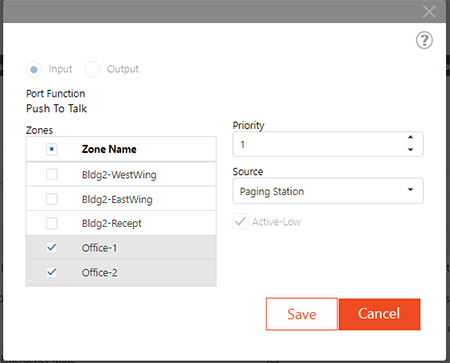Open the help question mark icon

424,40
